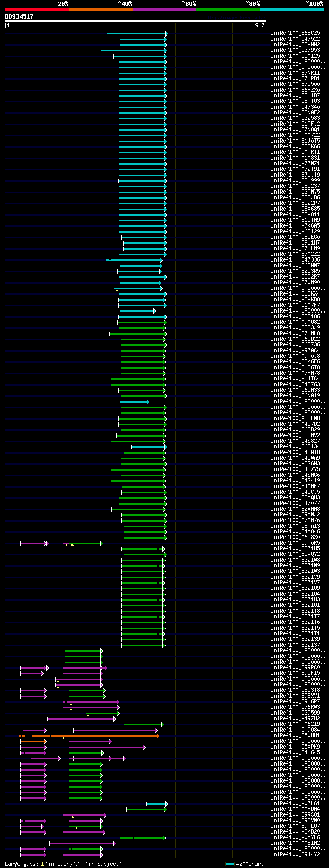Click the UniRef100_P00722 entry
Screen dimensions: 329x868
point(295,135)
